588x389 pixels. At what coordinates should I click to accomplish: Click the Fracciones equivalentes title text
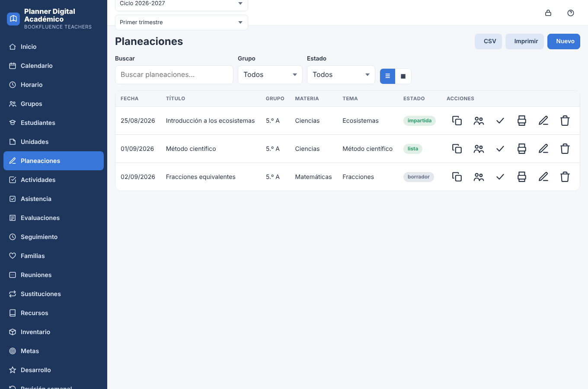pyautogui.click(x=201, y=177)
